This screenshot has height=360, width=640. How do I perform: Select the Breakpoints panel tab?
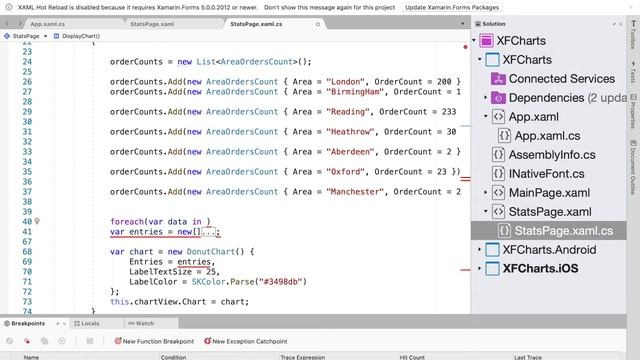click(28, 323)
